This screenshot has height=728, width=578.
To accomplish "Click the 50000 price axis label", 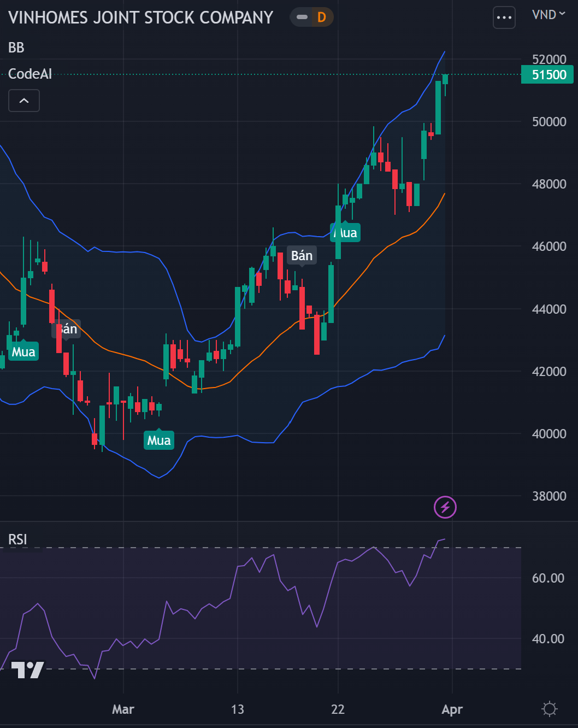I will (x=549, y=121).
